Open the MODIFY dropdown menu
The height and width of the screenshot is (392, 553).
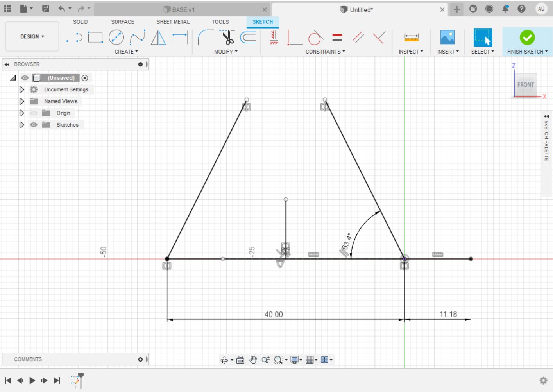pyautogui.click(x=226, y=52)
